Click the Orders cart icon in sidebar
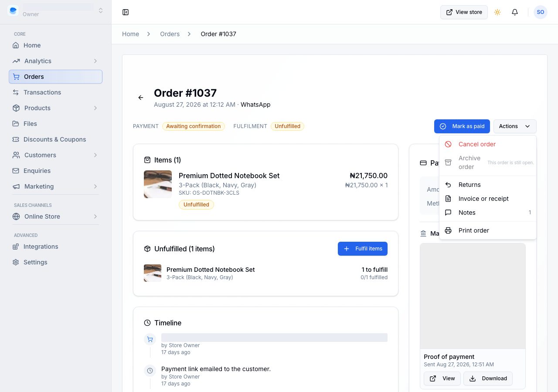 16,77
